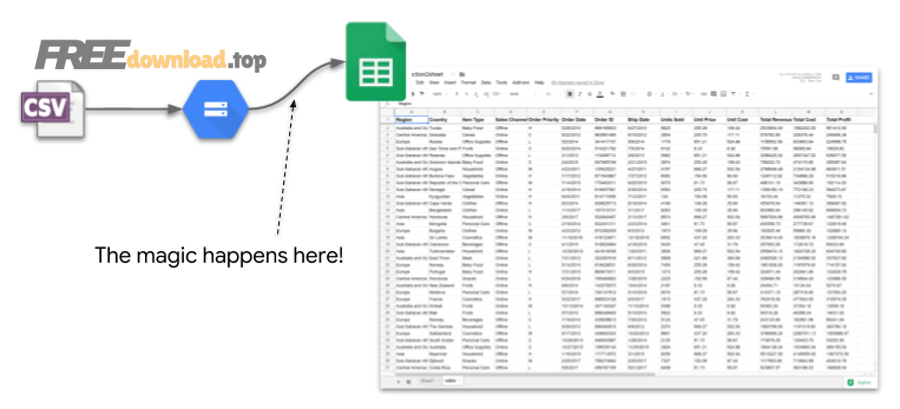This screenshot has height=409, width=900.
Task: Open the Edit menu in Sheets
Action: [420, 83]
